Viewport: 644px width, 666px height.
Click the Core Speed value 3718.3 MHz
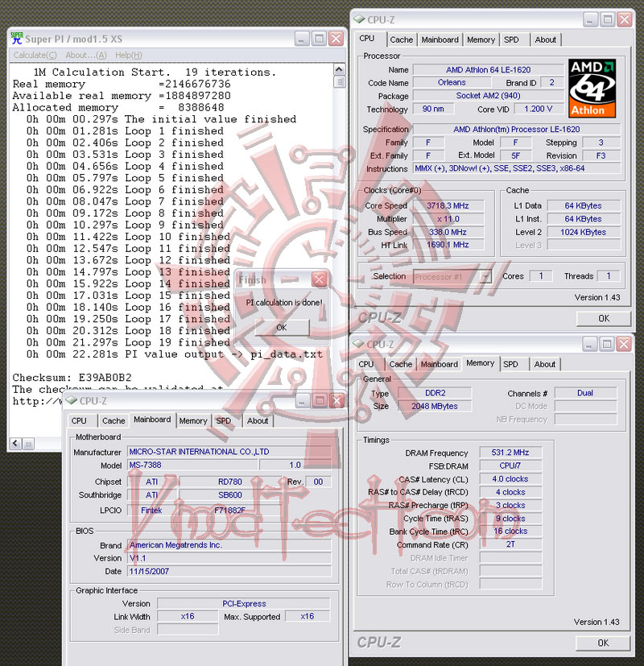[x=448, y=206]
